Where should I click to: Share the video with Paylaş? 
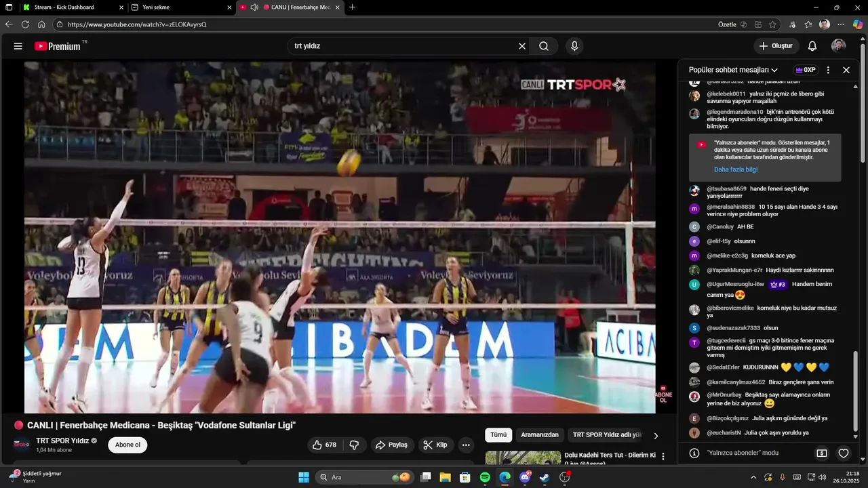(392, 445)
